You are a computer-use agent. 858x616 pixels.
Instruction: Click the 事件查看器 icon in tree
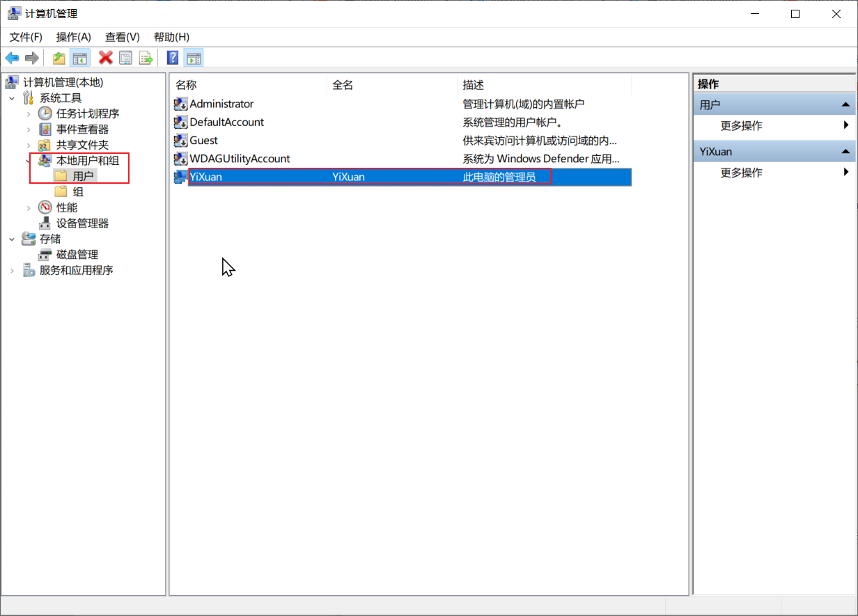click(x=45, y=129)
